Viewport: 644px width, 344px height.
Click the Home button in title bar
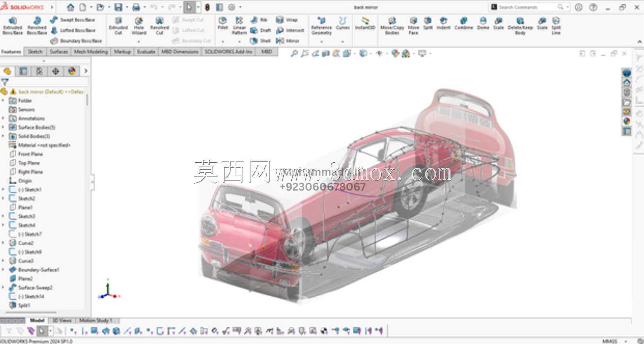pos(70,7)
